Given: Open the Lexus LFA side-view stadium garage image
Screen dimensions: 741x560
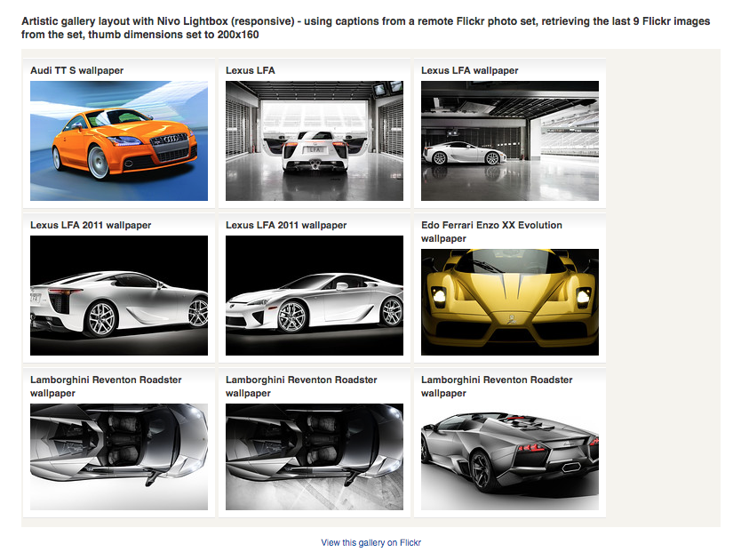Looking at the screenshot, I should pos(510,140).
